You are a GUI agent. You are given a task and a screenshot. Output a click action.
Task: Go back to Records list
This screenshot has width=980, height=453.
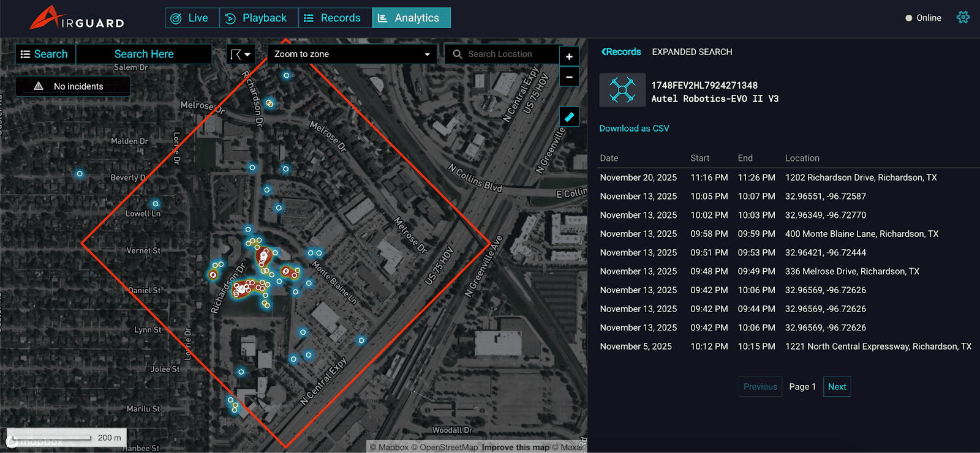tap(621, 52)
